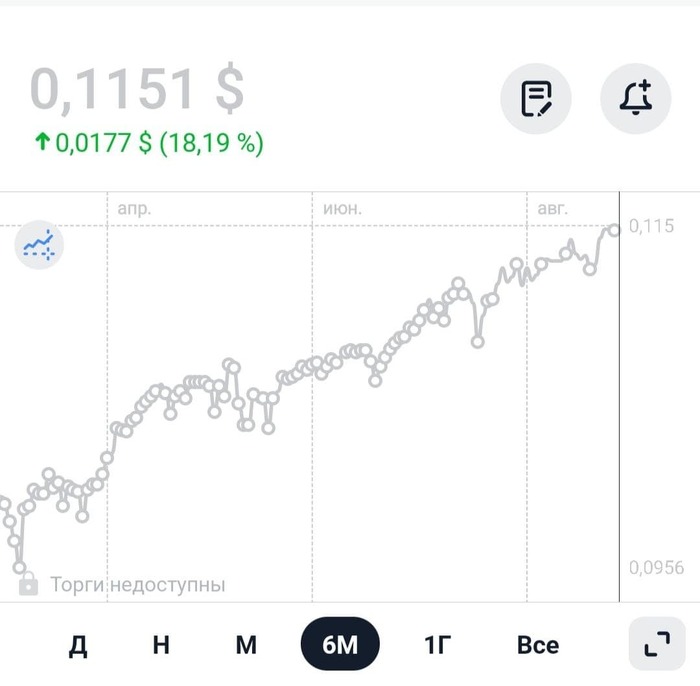The height and width of the screenshot is (686, 700).
Task: Click the 0,0956 price axis label
Action: (657, 568)
